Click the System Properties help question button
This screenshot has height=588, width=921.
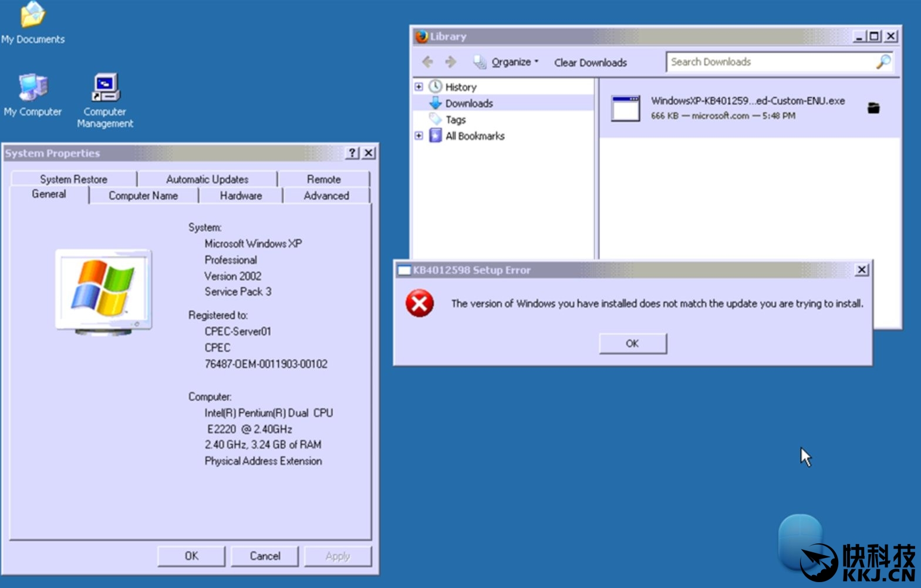(x=352, y=153)
